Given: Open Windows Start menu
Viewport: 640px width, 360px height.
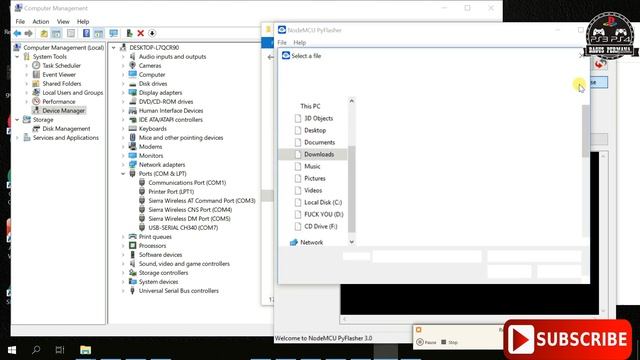Looking at the screenshot, I should 12,350.
